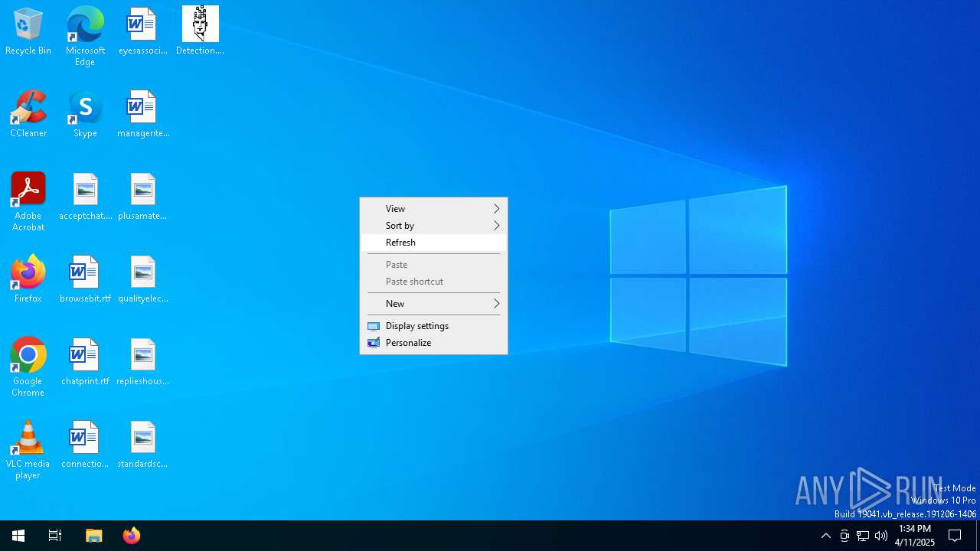Show hidden system tray icons

[826, 536]
